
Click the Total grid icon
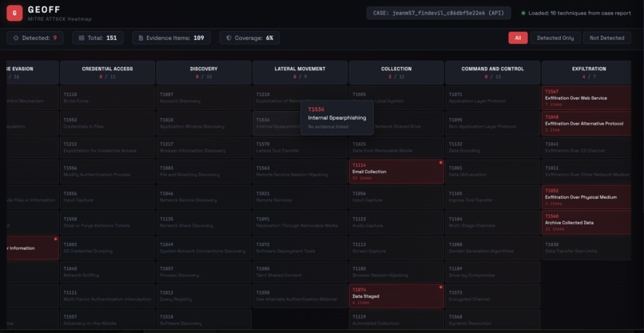pos(81,38)
